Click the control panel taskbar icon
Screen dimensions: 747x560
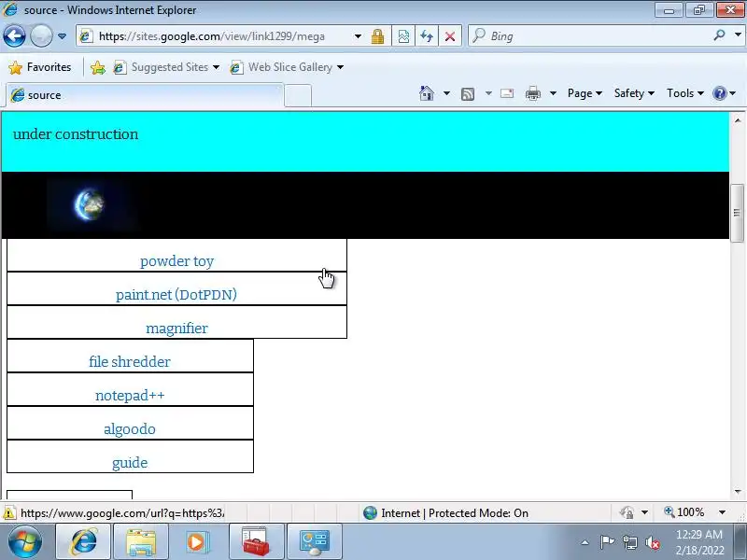[315, 541]
